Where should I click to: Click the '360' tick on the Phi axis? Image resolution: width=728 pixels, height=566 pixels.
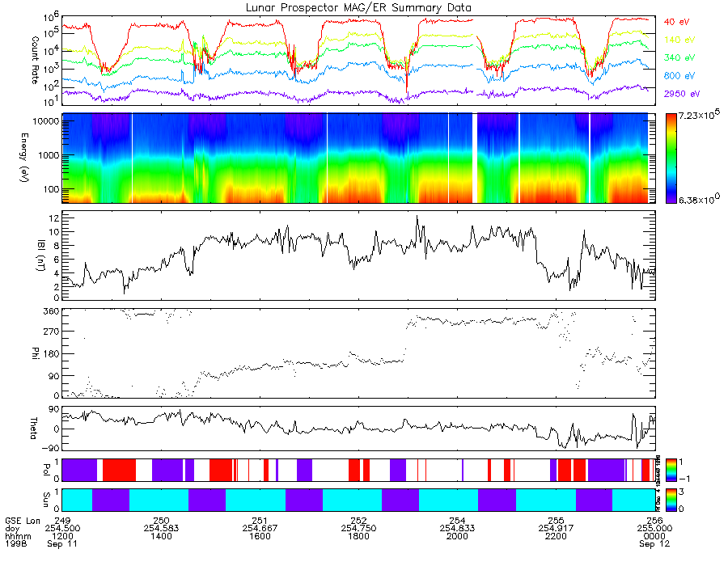pos(51,311)
